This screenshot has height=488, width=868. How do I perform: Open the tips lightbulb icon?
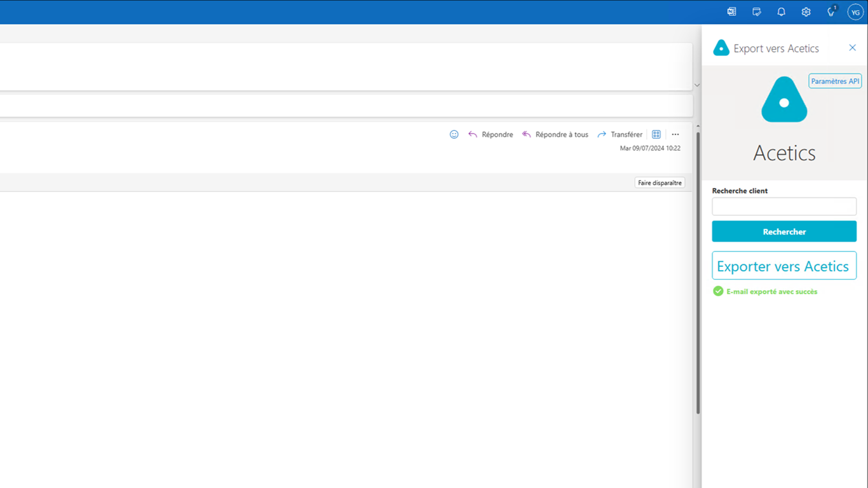point(831,12)
